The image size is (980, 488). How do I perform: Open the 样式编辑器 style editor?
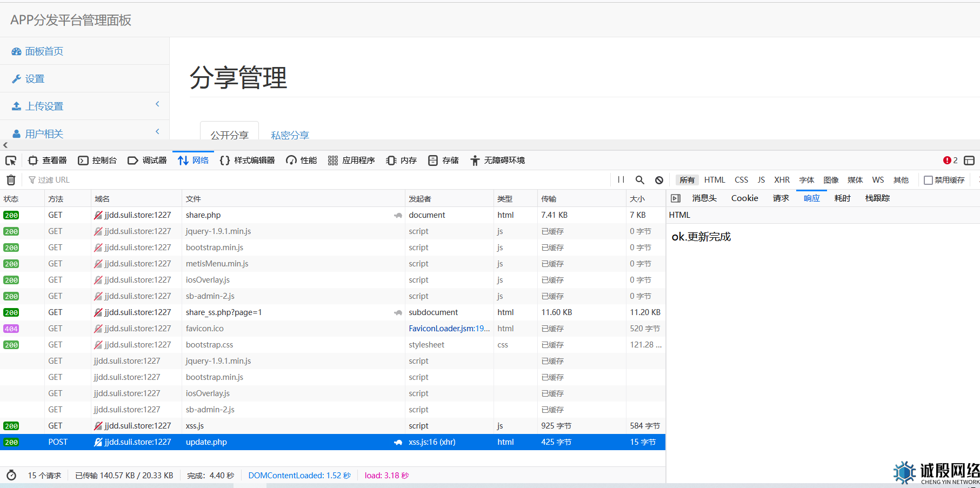(x=247, y=161)
